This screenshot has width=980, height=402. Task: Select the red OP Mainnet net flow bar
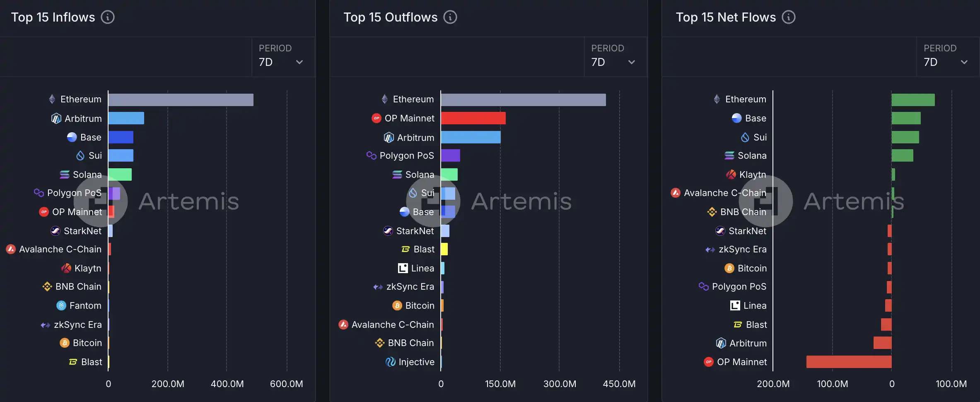click(849, 362)
